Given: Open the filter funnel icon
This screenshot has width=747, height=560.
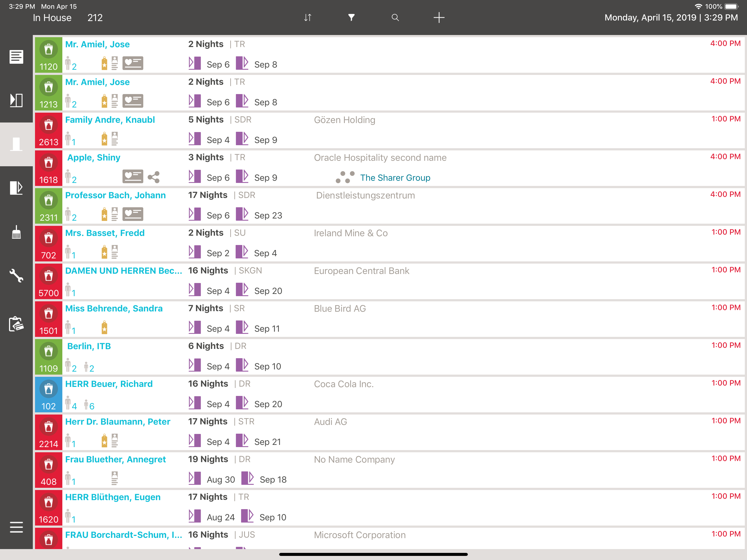Looking at the screenshot, I should pyautogui.click(x=351, y=17).
